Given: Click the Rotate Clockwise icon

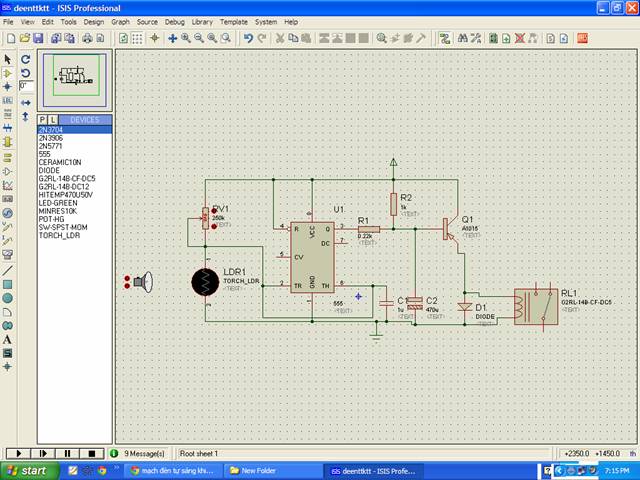Looking at the screenshot, I should tap(26, 59).
